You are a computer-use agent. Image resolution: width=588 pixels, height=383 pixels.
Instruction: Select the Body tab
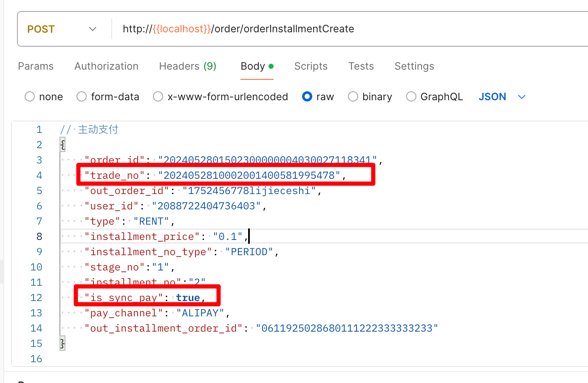(x=257, y=66)
